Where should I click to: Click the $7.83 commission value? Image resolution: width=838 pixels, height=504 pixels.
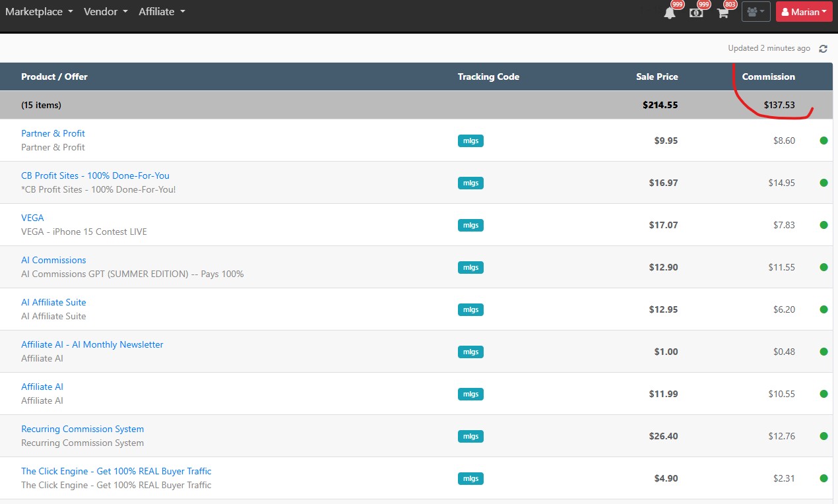coord(784,225)
